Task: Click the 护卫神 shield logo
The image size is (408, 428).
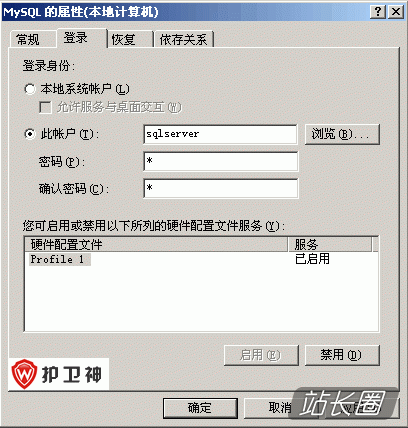Action: tap(24, 374)
